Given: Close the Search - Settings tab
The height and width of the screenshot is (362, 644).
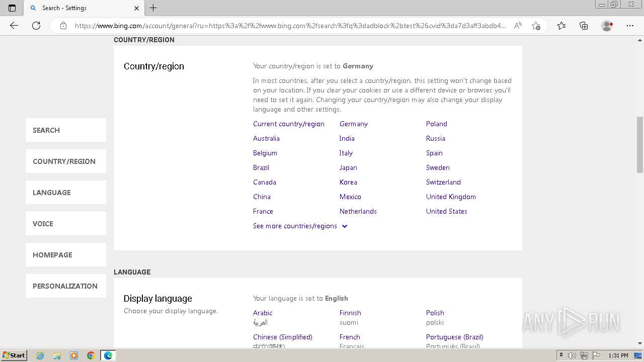Looking at the screenshot, I should [137, 8].
